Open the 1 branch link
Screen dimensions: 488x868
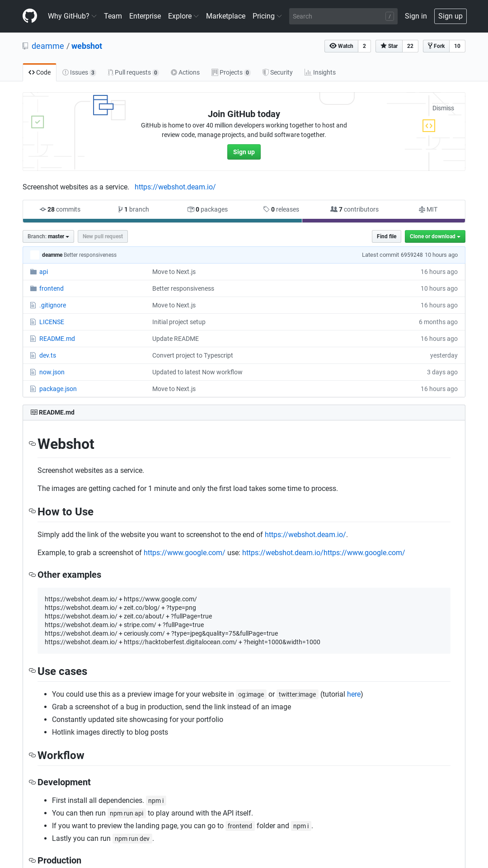coord(133,209)
